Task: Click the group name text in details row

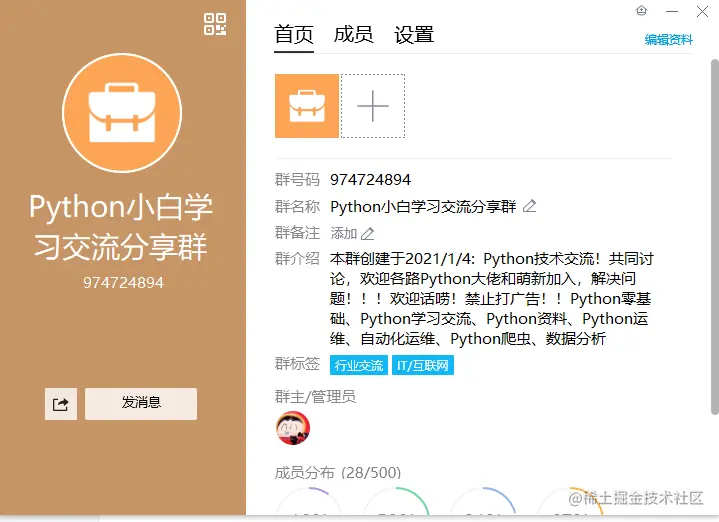Action: tap(423, 206)
